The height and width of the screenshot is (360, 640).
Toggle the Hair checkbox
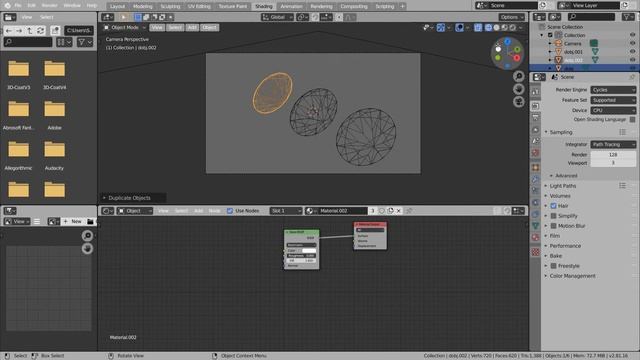[553, 206]
